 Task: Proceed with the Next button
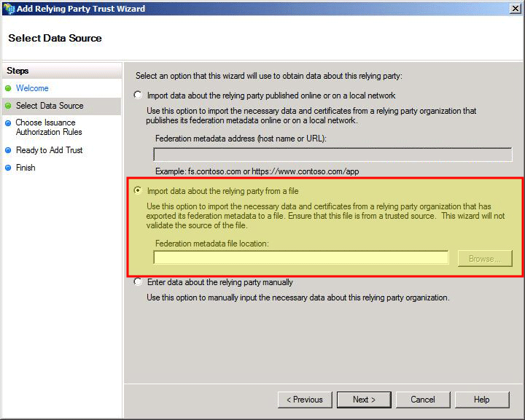click(364, 400)
